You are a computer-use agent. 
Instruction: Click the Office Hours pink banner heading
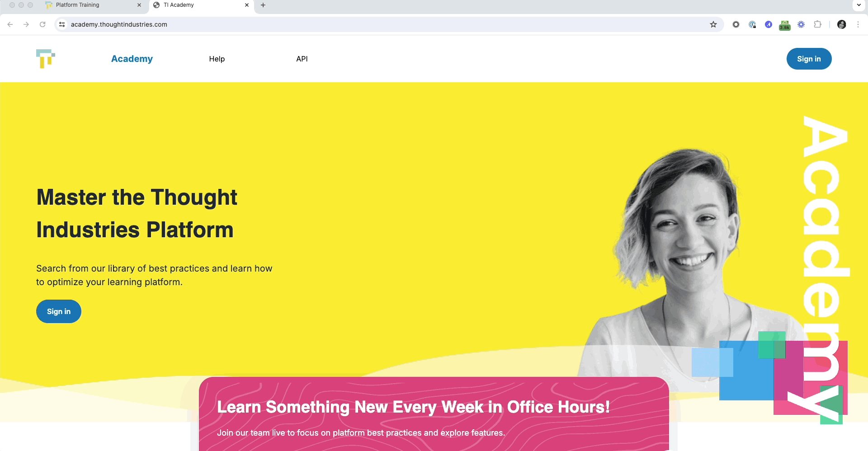(x=413, y=407)
